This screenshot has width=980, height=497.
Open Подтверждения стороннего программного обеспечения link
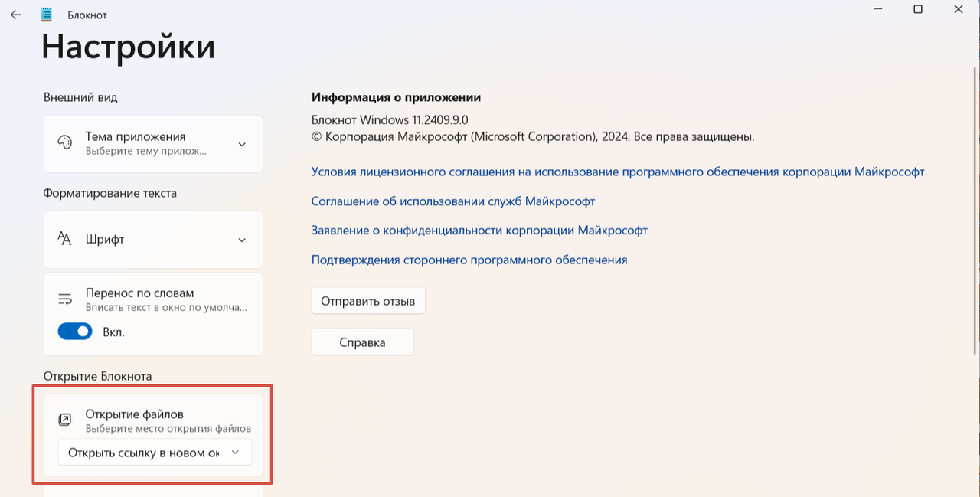pyautogui.click(x=469, y=260)
